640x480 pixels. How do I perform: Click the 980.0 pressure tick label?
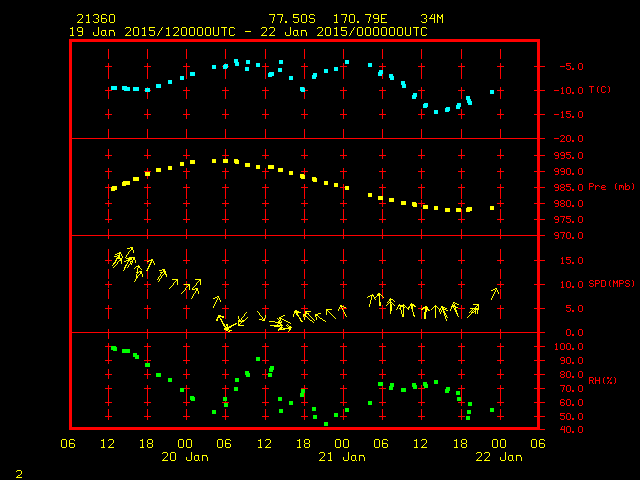pyautogui.click(x=569, y=204)
